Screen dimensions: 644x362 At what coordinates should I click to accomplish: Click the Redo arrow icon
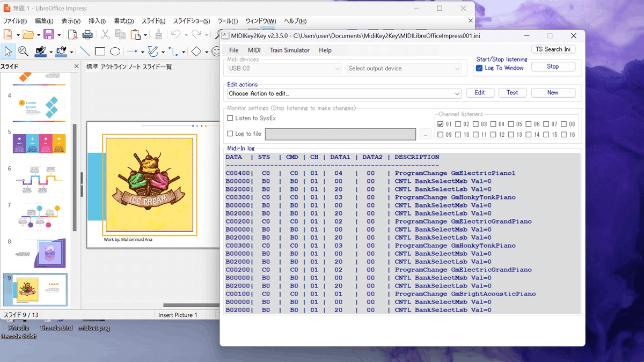(x=196, y=35)
